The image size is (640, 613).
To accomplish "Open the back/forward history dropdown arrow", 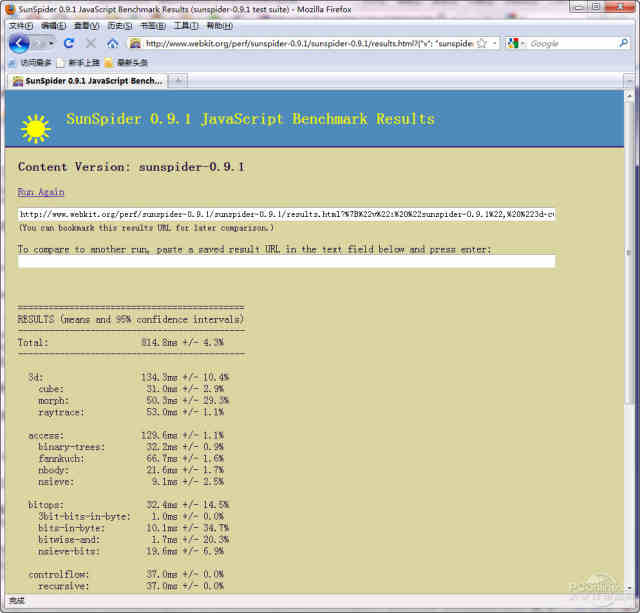I will click(x=51, y=43).
